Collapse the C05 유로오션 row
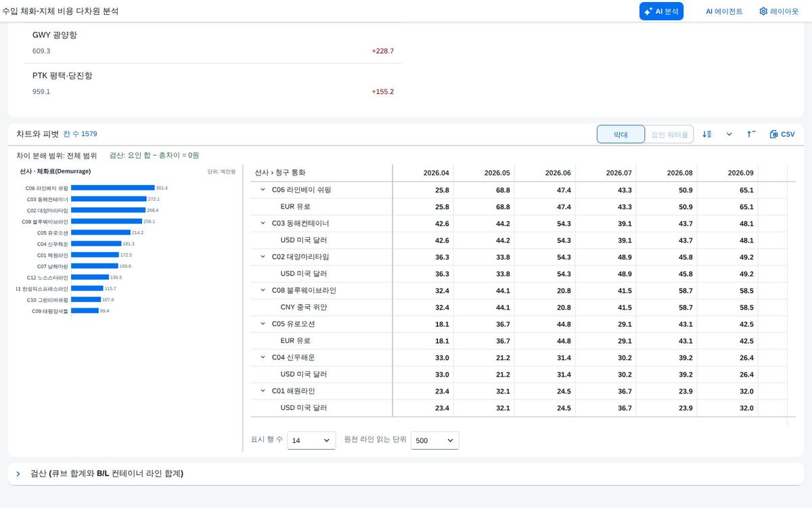 click(x=263, y=324)
